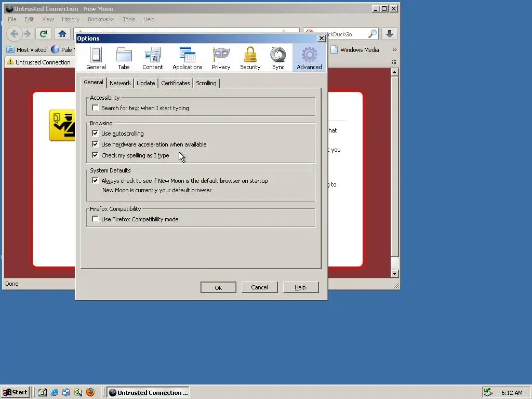Click the page scrollbar up arrow
This screenshot has height=399, width=532.
(394, 72)
